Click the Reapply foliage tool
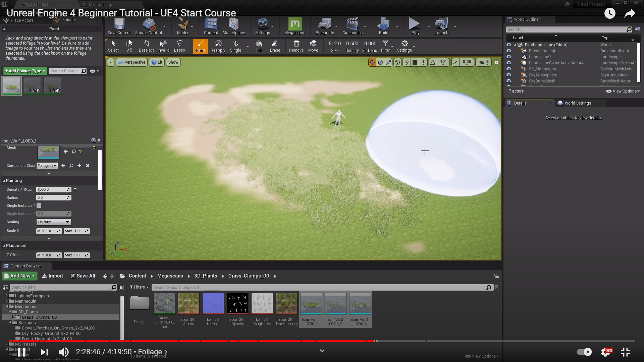The width and height of the screenshot is (644, 362). coord(218,46)
